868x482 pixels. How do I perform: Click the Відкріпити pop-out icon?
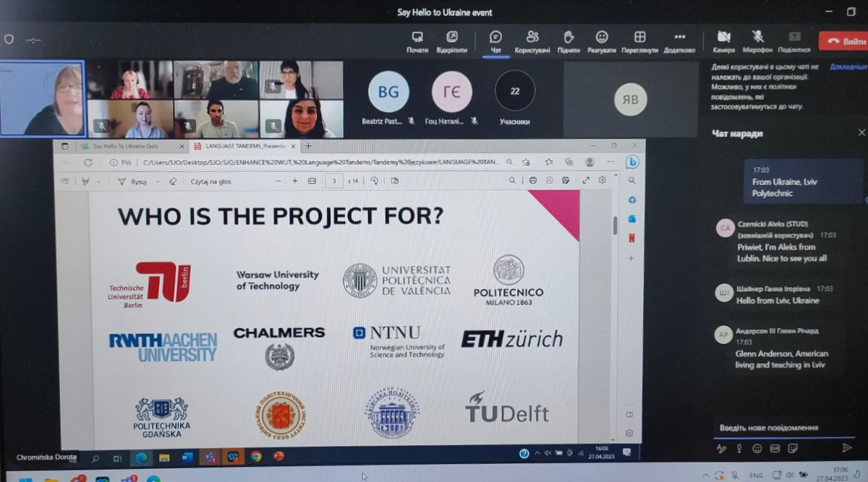(x=452, y=38)
